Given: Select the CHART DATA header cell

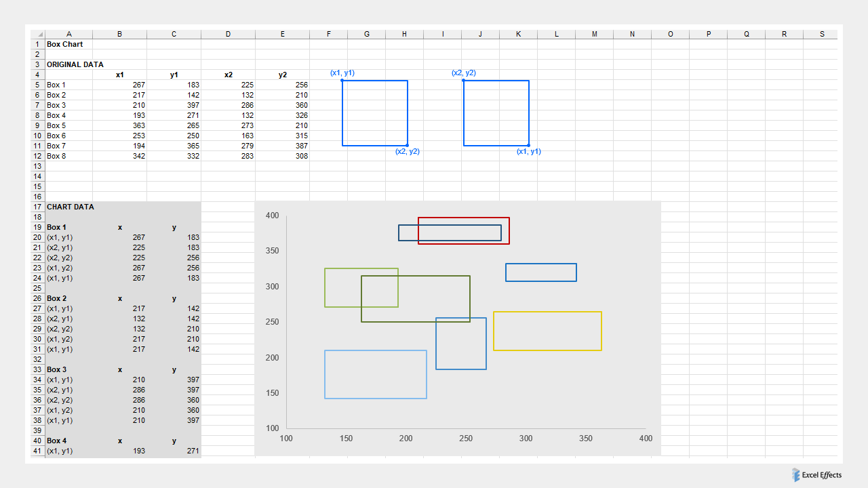Looking at the screenshot, I should tap(67, 207).
